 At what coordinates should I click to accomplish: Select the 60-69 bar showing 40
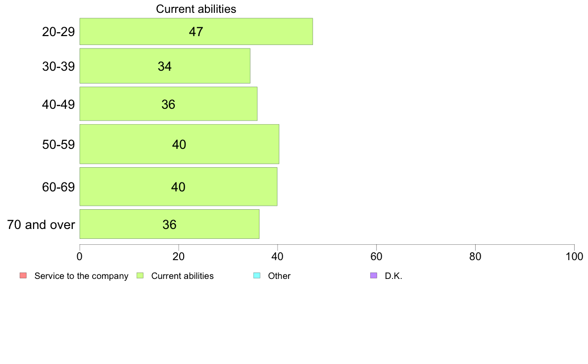coord(179,186)
